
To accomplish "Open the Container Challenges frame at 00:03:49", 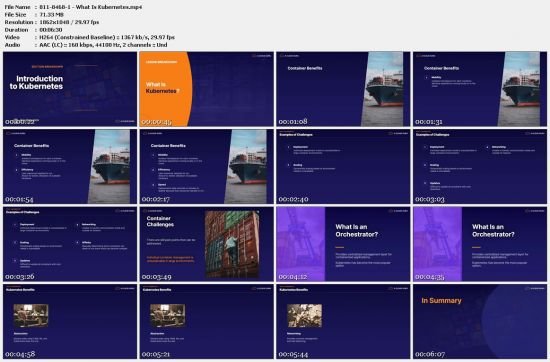I will (x=207, y=244).
